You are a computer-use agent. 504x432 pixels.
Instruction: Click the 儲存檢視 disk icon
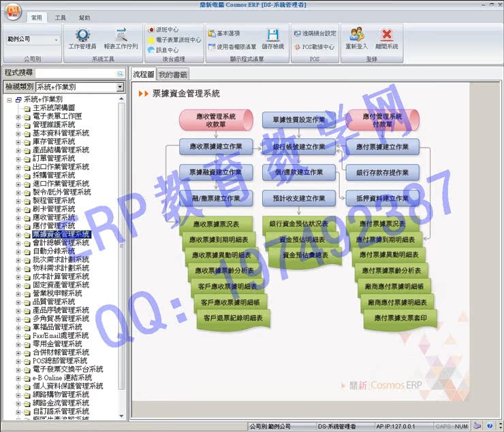[273, 34]
